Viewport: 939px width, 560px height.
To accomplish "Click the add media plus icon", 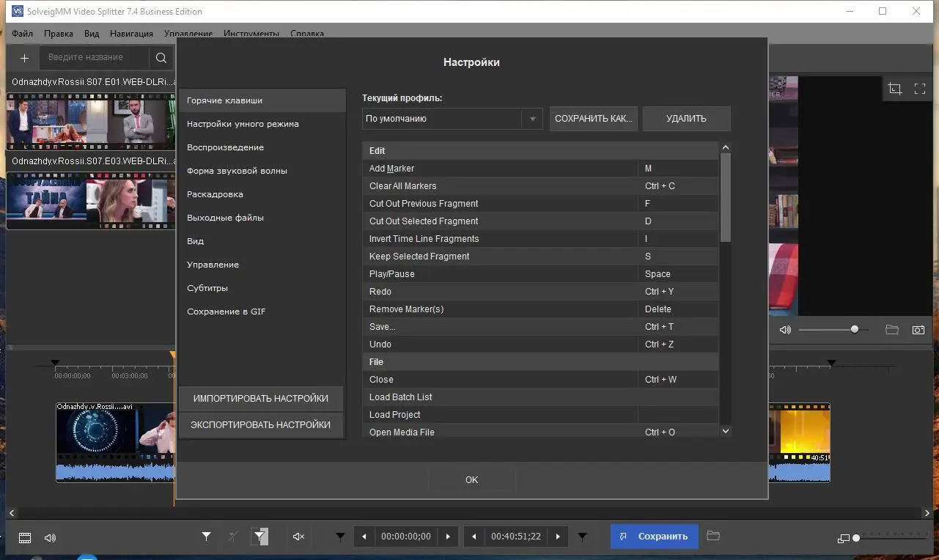I will [x=24, y=58].
